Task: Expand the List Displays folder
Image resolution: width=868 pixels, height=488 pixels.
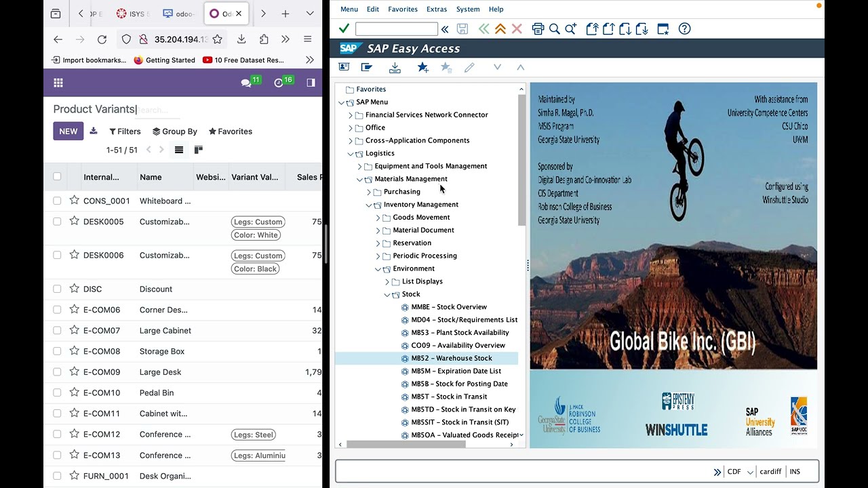Action: pos(387,282)
